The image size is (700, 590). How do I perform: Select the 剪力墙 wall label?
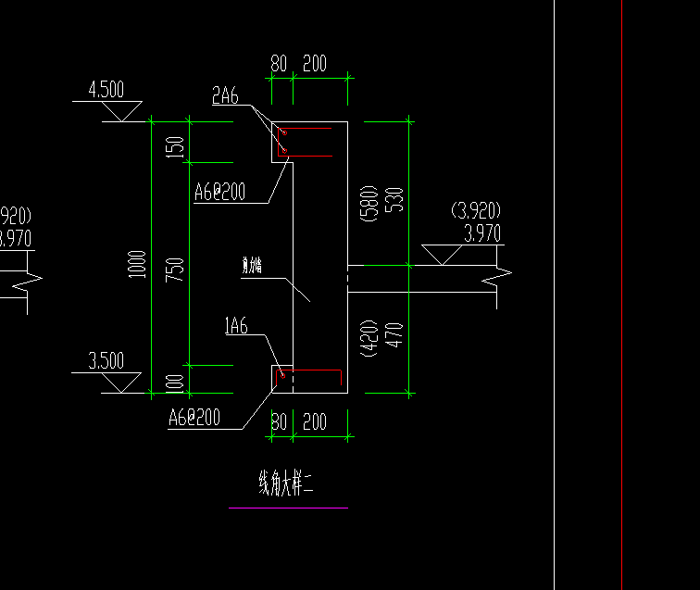[x=252, y=265]
